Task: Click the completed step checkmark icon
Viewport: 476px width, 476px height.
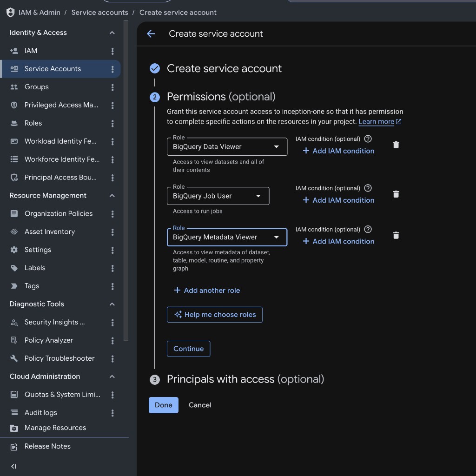Action: 154,69
